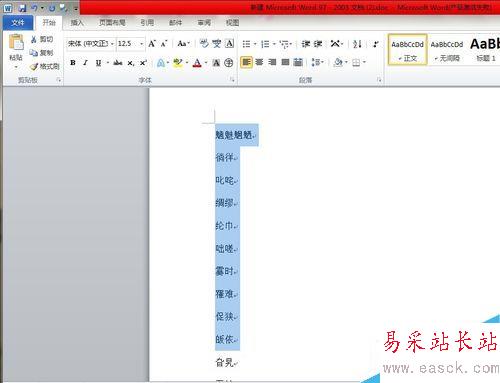The height and width of the screenshot is (383, 500).
Task: Apply borders to the selection
Action: (x=356, y=62)
